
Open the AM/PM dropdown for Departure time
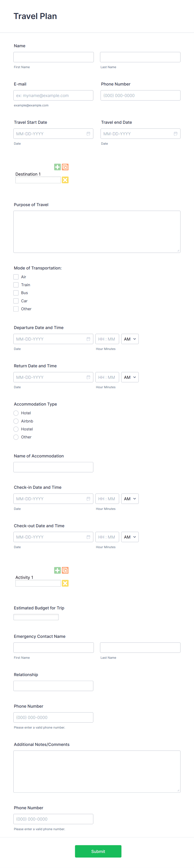(130, 339)
